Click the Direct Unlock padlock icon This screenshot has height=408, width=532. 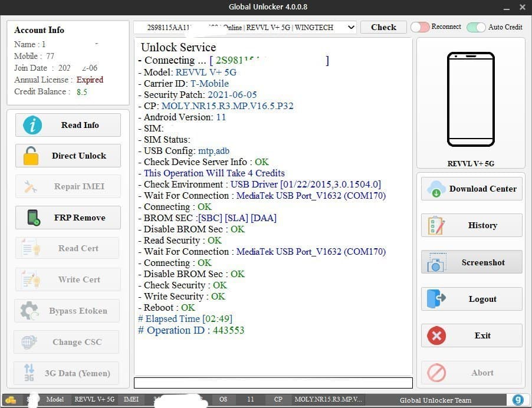(31, 156)
